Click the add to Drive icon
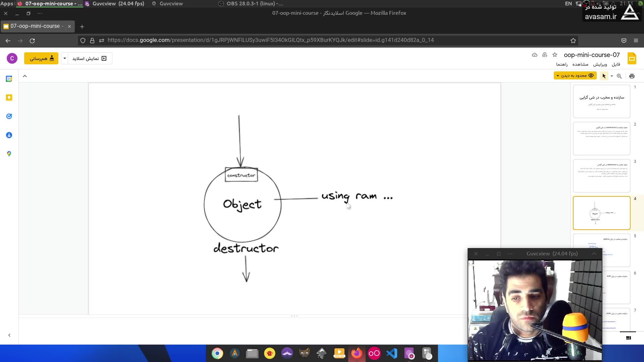This screenshot has height=362, width=644. 545,55
